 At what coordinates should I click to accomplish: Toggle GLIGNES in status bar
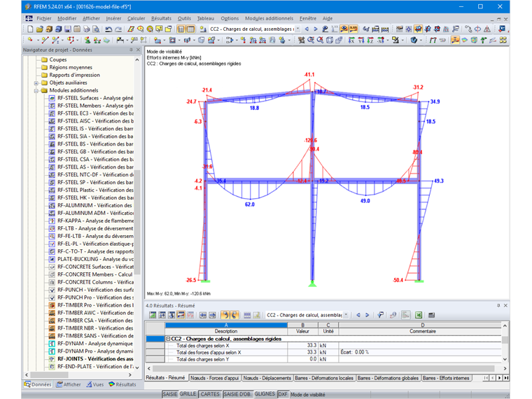(x=265, y=394)
